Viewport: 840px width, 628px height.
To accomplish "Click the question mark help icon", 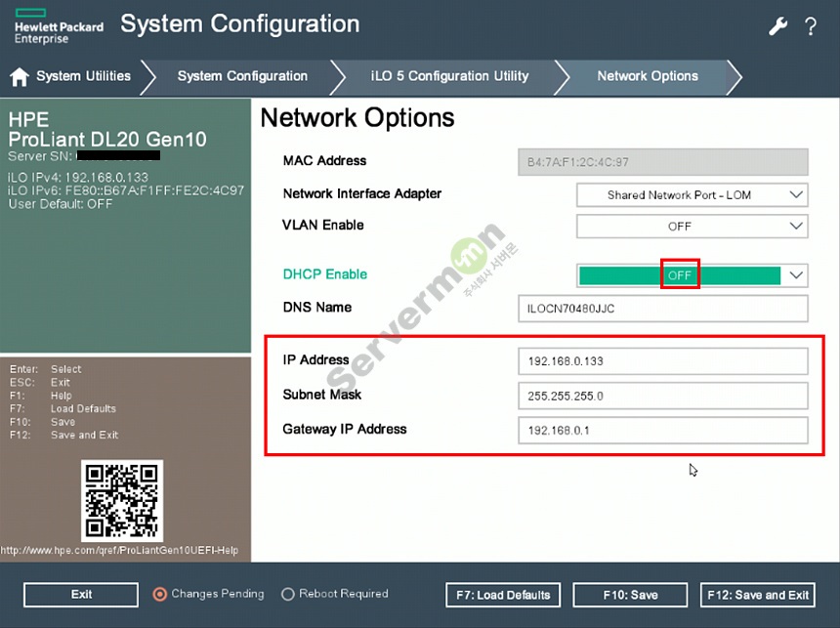I will [811, 25].
